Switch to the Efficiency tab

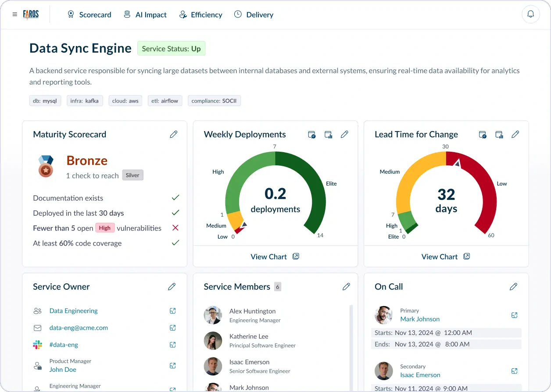201,14
